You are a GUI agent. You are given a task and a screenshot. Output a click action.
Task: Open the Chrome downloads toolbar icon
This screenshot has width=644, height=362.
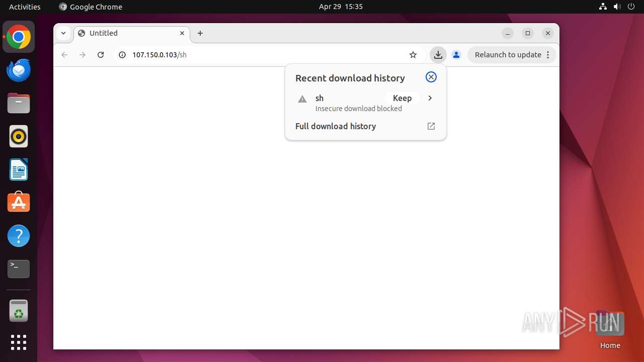coord(438,55)
